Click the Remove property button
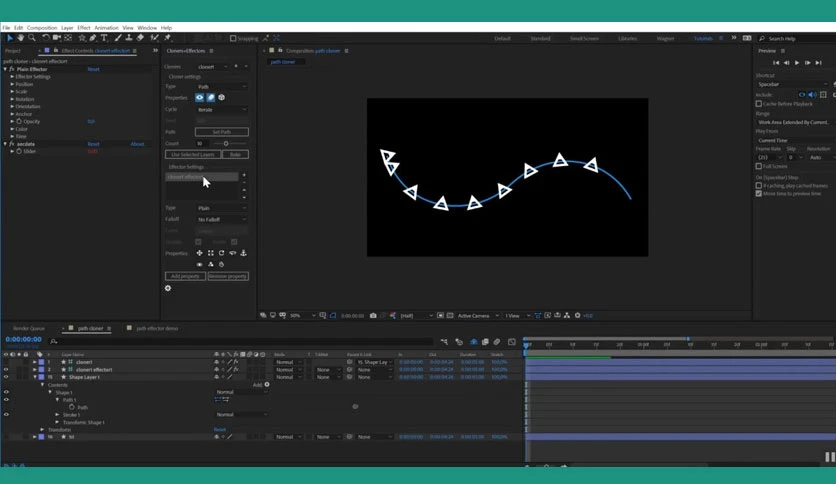 pos(228,276)
